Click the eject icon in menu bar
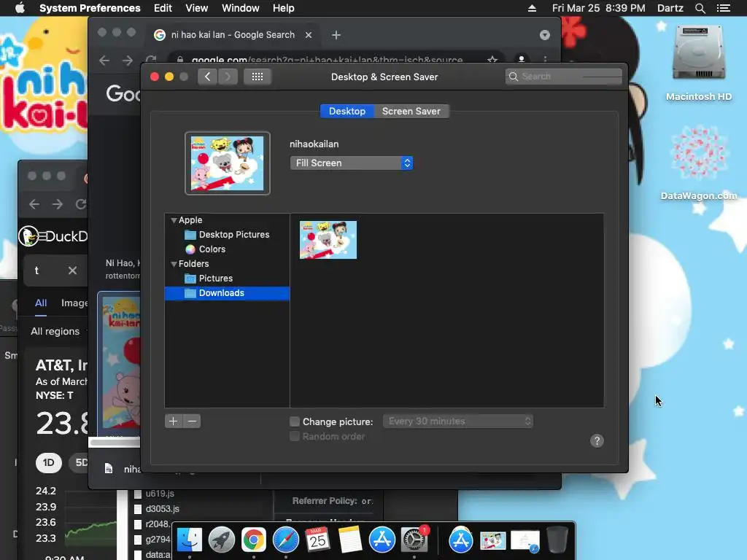This screenshot has height=560, width=747. (x=532, y=8)
